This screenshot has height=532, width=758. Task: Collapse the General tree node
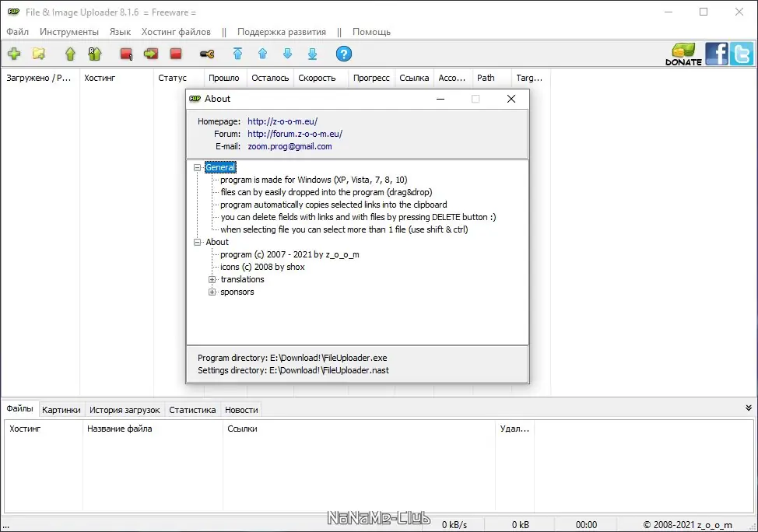click(197, 168)
